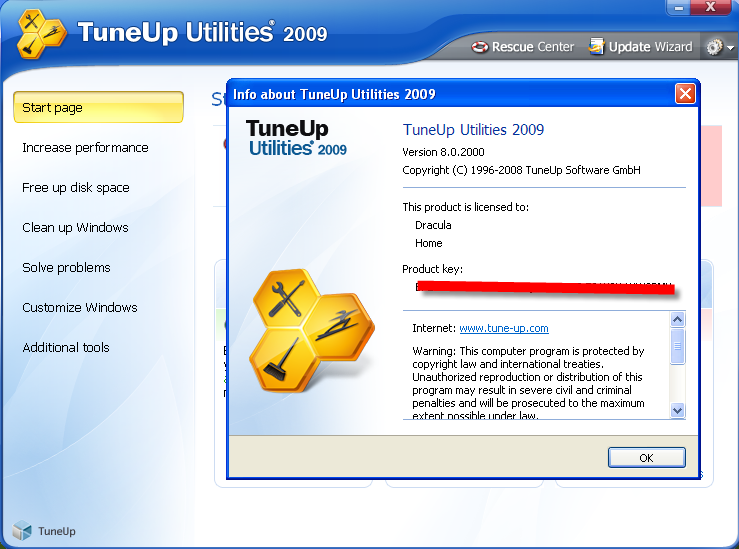Click the TuneUp cube icon at bottom left
This screenshot has width=739, height=549.
[22, 531]
